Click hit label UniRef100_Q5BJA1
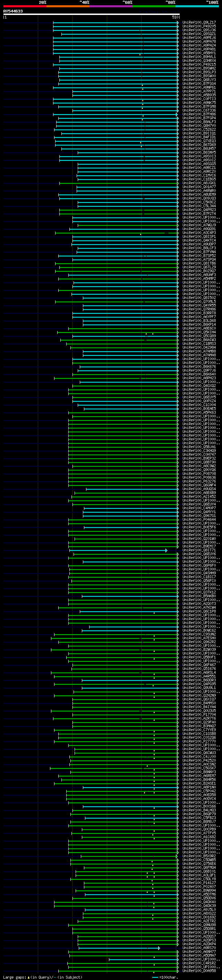This screenshot has width=222, height=980. 199,447
